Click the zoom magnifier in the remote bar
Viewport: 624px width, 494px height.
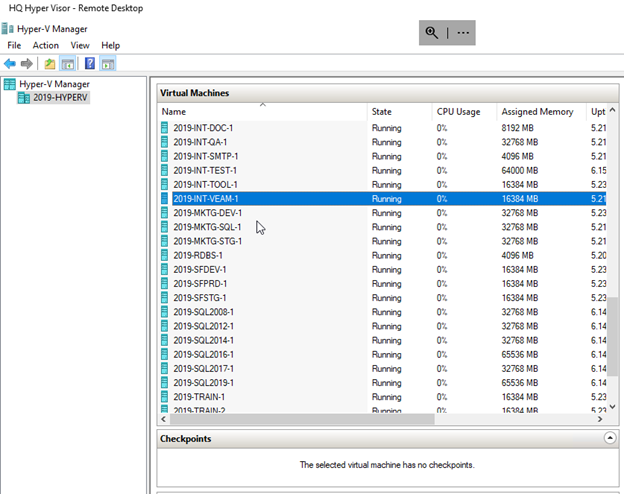click(431, 33)
